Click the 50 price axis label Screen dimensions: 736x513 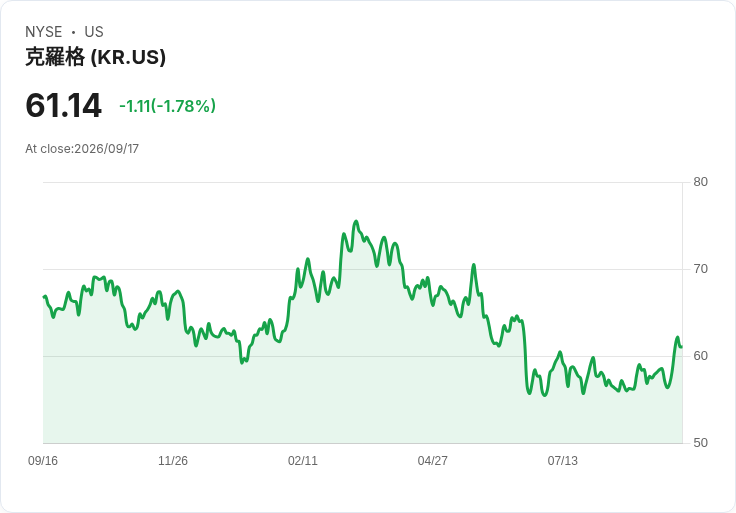pyautogui.click(x=700, y=443)
